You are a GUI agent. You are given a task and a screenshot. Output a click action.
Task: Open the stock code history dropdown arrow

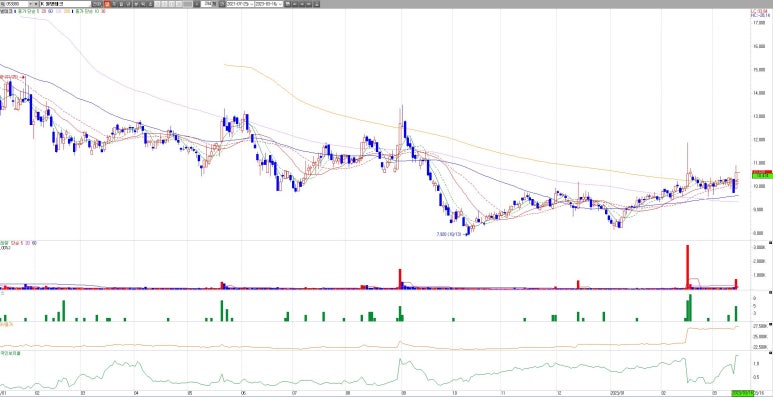coord(31,4)
